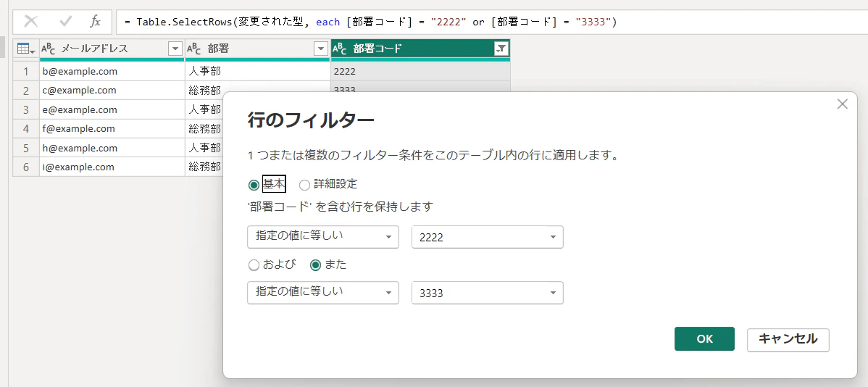Select row number 5 header
This screenshot has width=868, height=387.
[26, 148]
